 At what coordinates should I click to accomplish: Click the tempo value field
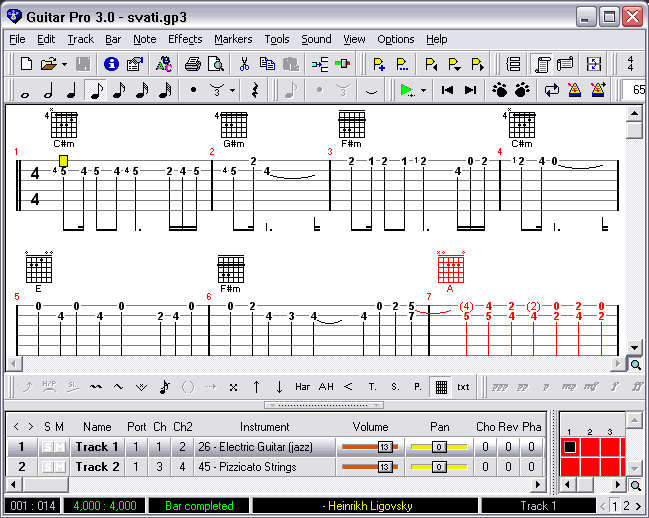coord(635,90)
